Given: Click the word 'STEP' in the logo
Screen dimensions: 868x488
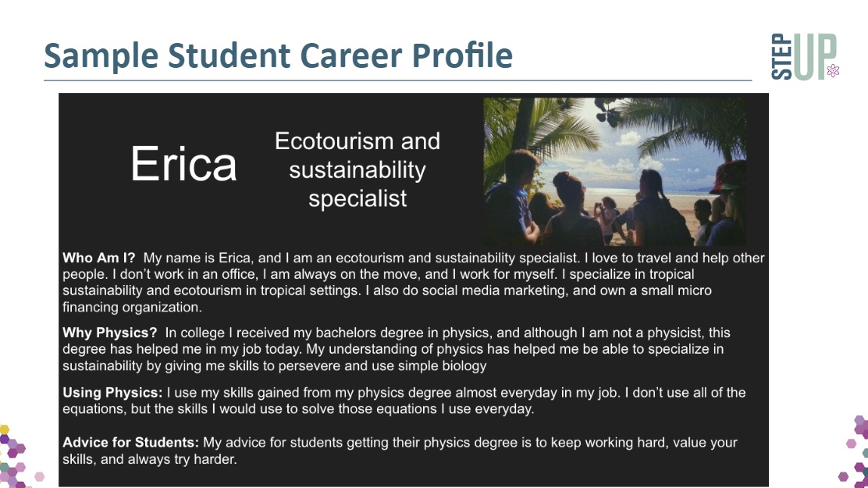Looking at the screenshot, I should [x=781, y=56].
